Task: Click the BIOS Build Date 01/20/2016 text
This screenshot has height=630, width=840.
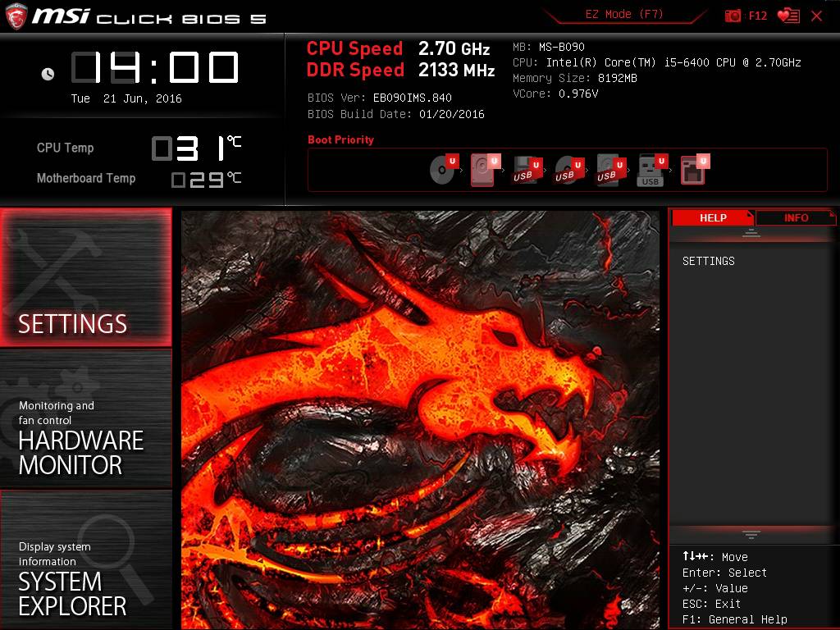Action: coord(396,114)
